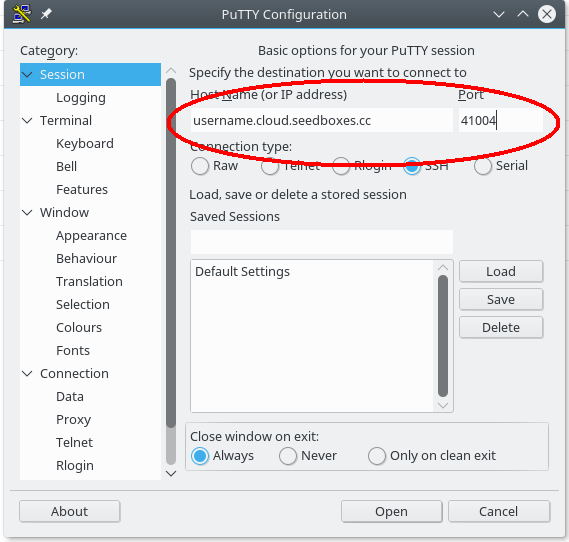Select the Rlogin connection type radio
569x542 pixels.
(x=341, y=166)
